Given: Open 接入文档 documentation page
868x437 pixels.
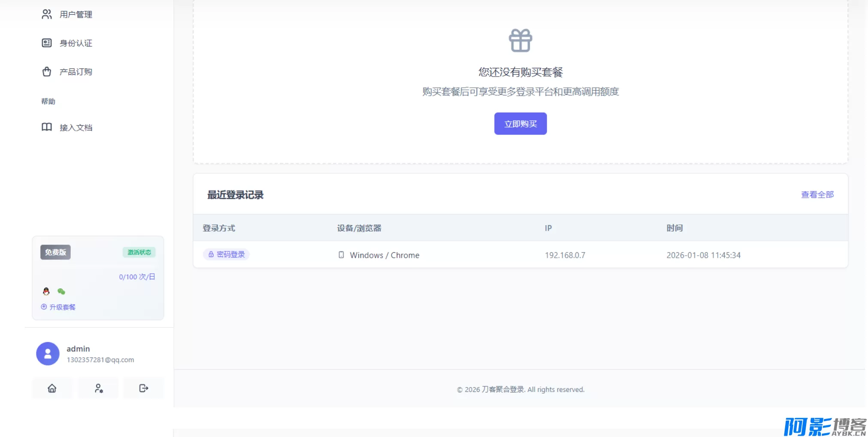Looking at the screenshot, I should [x=76, y=128].
